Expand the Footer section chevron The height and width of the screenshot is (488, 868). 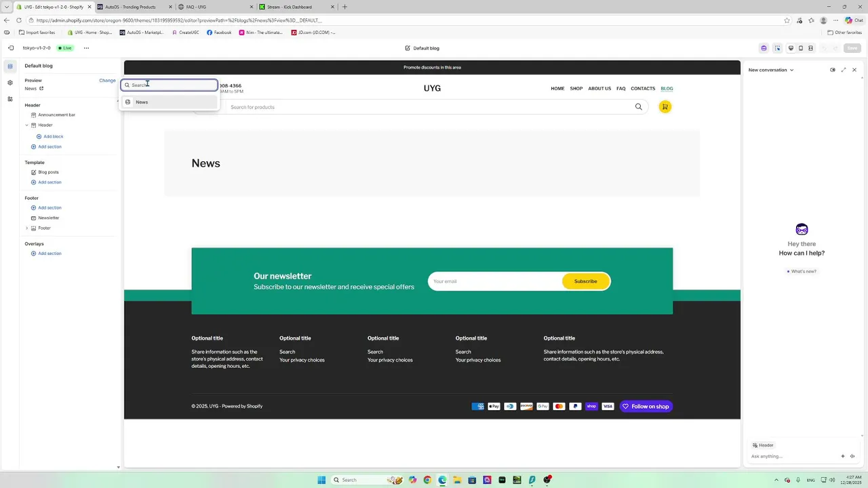tap(26, 228)
